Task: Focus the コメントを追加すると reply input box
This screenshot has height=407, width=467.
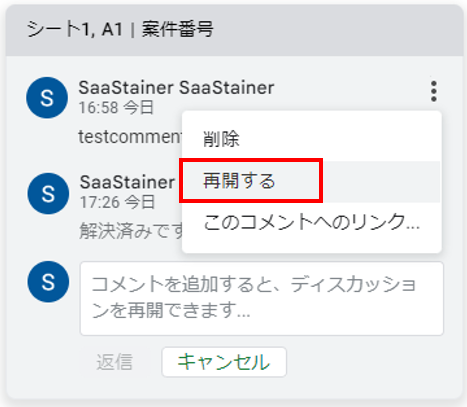Action: click(262, 298)
